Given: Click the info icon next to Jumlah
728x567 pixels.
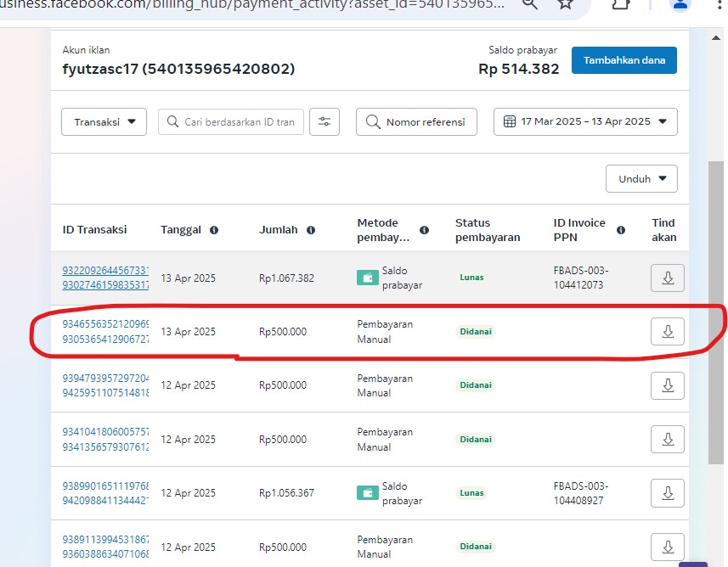Looking at the screenshot, I should click(x=311, y=230).
